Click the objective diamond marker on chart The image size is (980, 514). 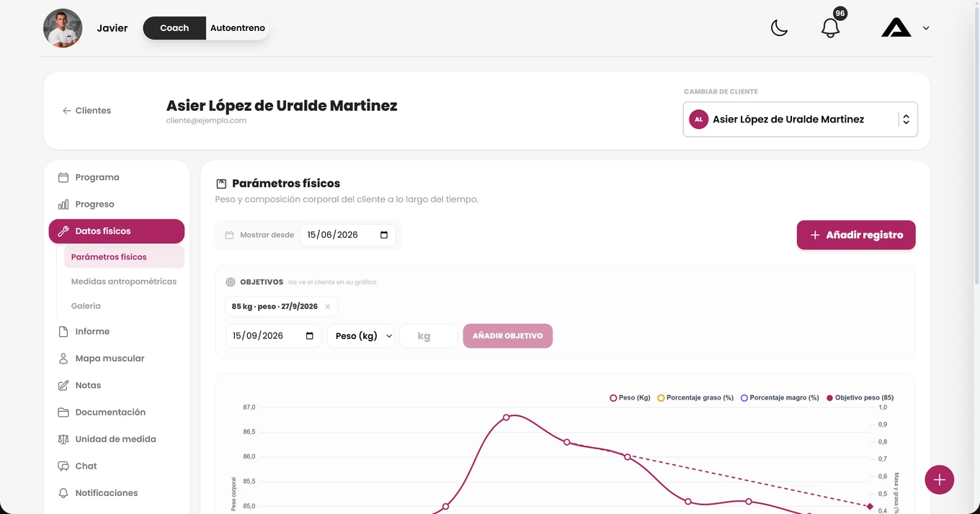[870, 506]
